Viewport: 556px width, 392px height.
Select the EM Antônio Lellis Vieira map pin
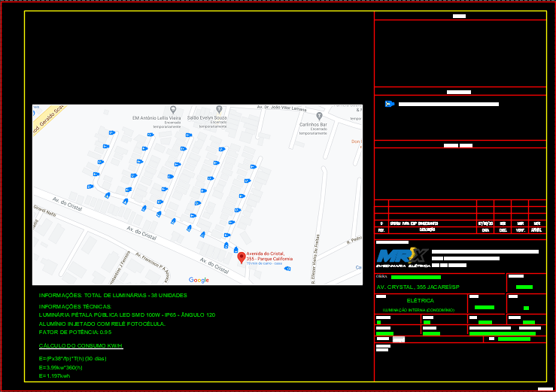pos(156,110)
